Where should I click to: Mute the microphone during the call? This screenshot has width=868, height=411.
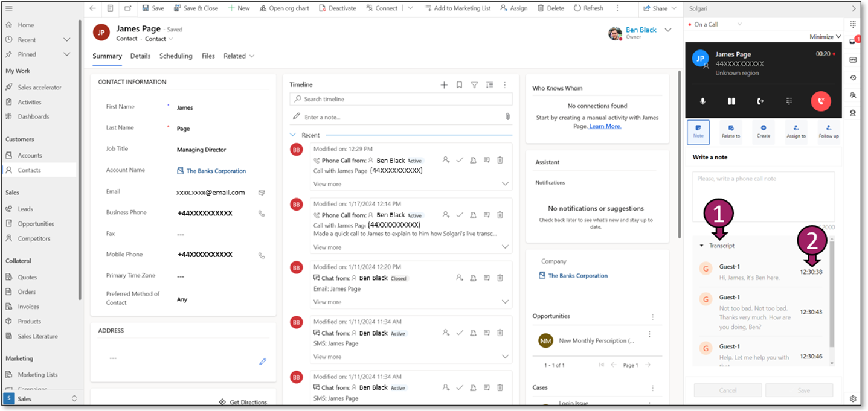click(703, 101)
